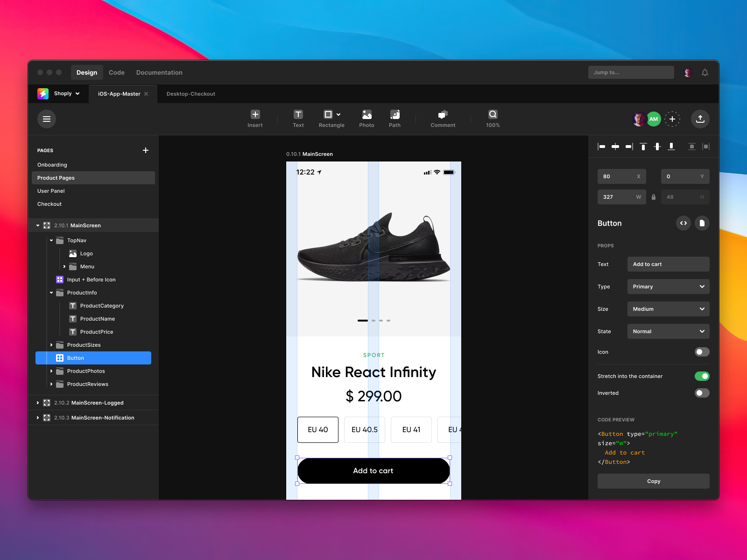Select the ProductName text layer
The image size is (747, 560).
click(x=97, y=319)
